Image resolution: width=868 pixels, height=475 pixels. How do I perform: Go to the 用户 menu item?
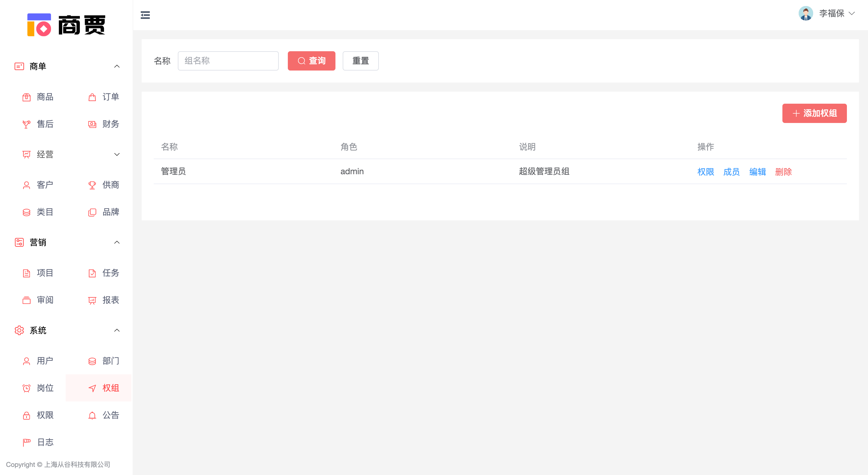pyautogui.click(x=45, y=361)
